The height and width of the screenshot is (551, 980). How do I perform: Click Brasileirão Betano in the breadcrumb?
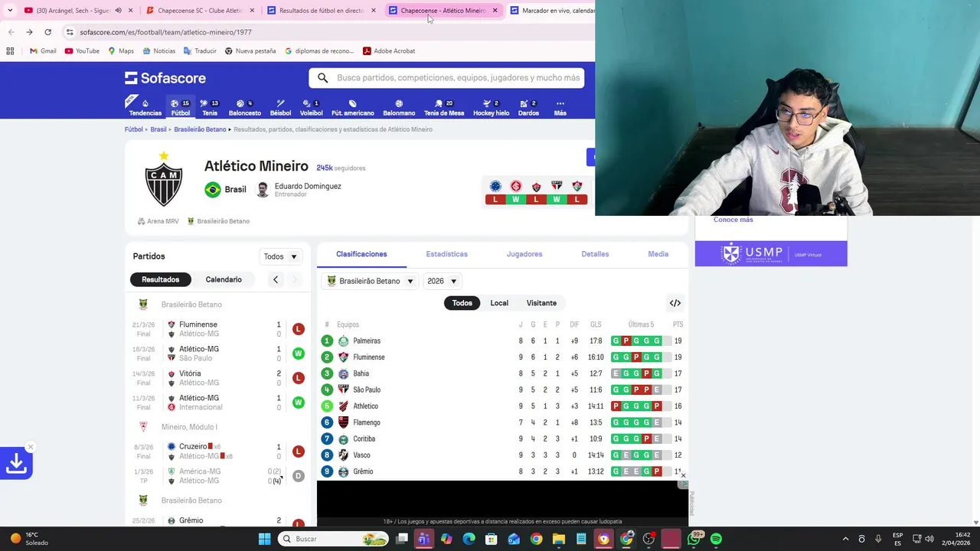click(x=200, y=129)
